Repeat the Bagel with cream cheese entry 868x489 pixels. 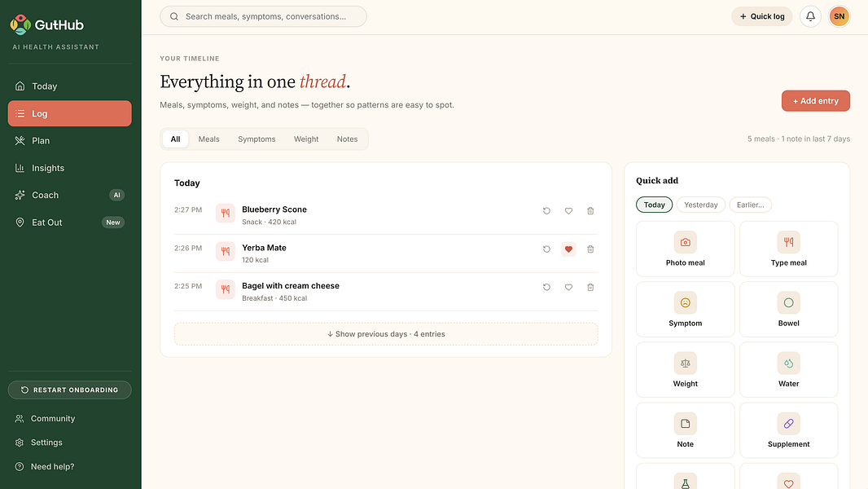pos(546,288)
